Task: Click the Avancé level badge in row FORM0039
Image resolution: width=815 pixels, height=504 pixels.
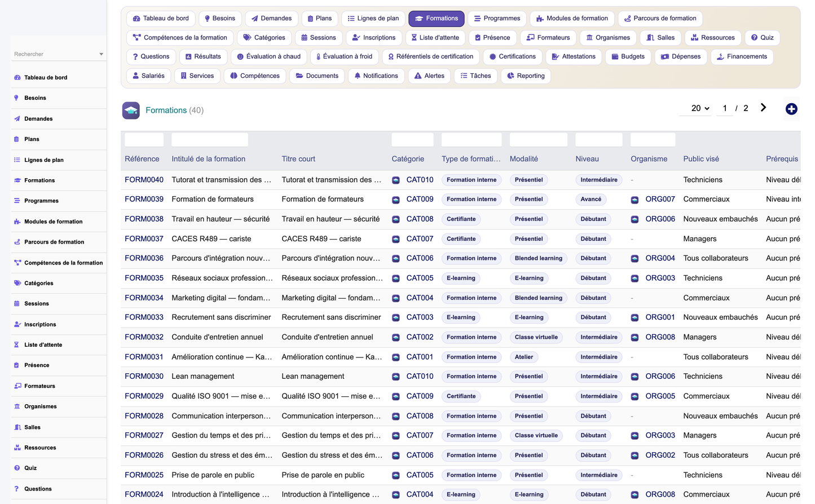Action: [x=591, y=199]
